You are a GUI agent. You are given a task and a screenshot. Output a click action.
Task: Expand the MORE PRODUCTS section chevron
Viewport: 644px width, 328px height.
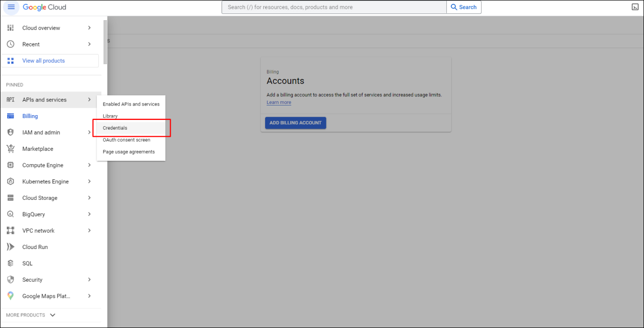53,315
